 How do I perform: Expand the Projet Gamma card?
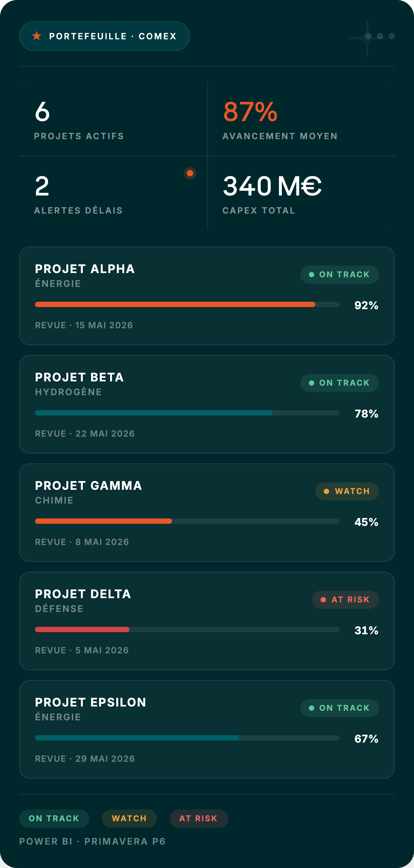[x=207, y=513]
